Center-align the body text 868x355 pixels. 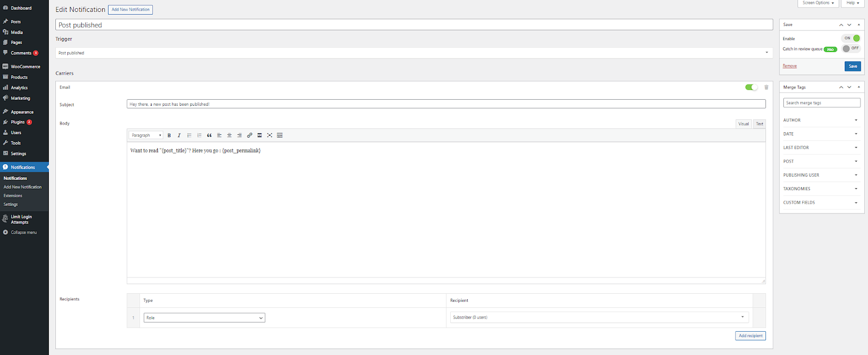[x=229, y=135]
